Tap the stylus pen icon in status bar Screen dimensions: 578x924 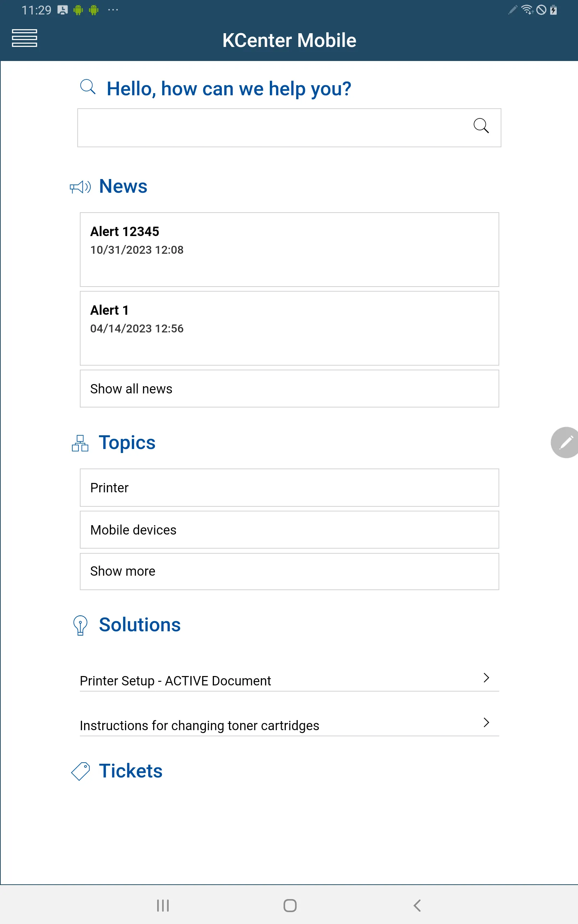point(513,9)
